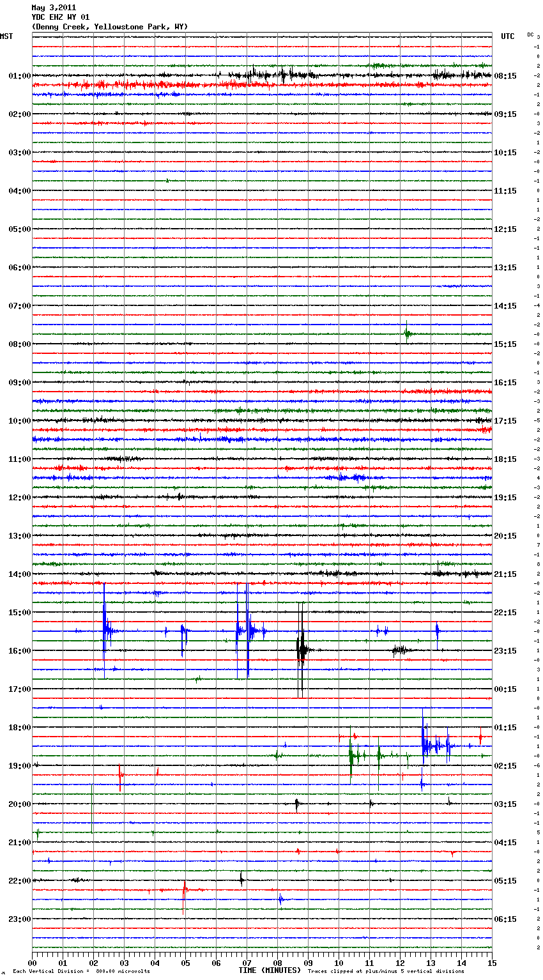Select the '05:00' MST time label
Image resolution: width=543 pixels, height=980 pixels.
[20, 229]
